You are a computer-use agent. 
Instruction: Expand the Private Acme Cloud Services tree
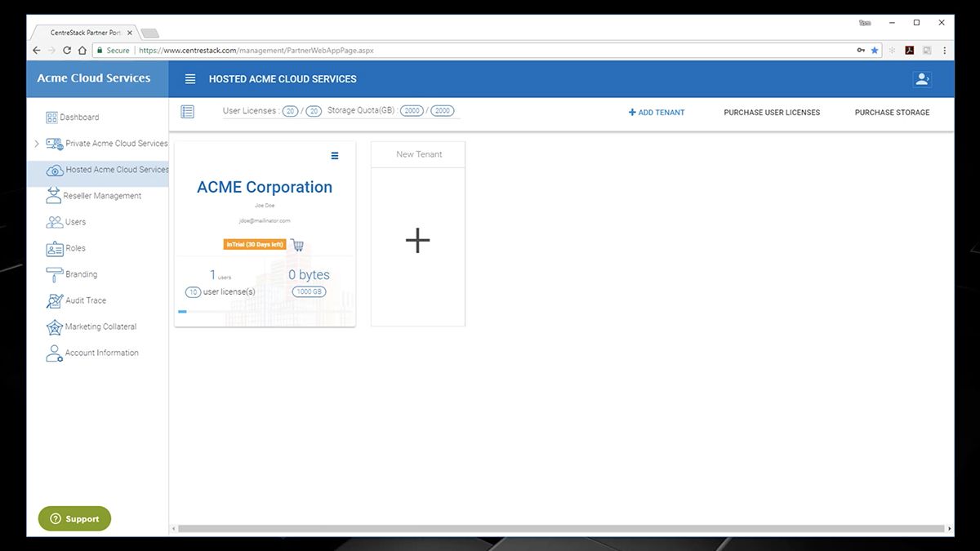pos(36,143)
